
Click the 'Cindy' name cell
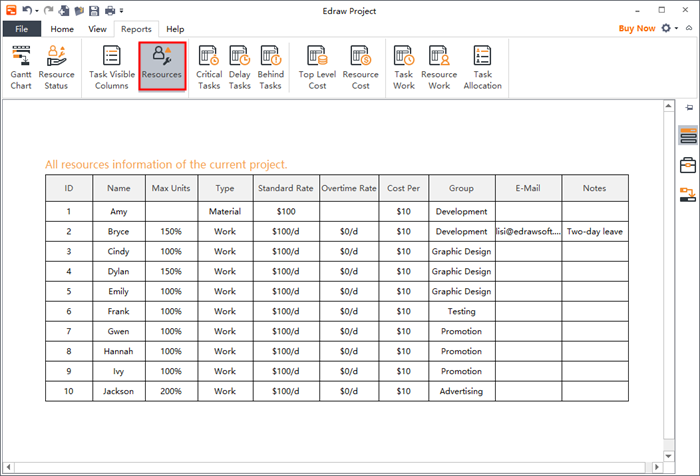[x=119, y=251]
